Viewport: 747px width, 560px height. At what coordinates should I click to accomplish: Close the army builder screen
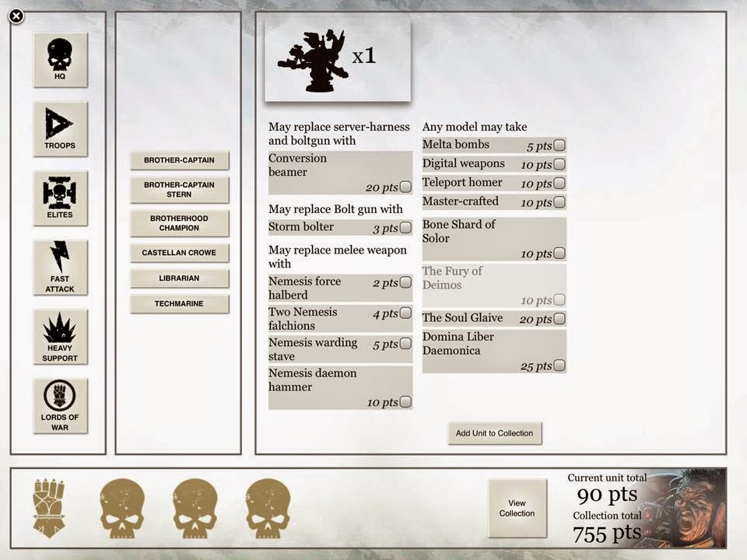coord(16,16)
